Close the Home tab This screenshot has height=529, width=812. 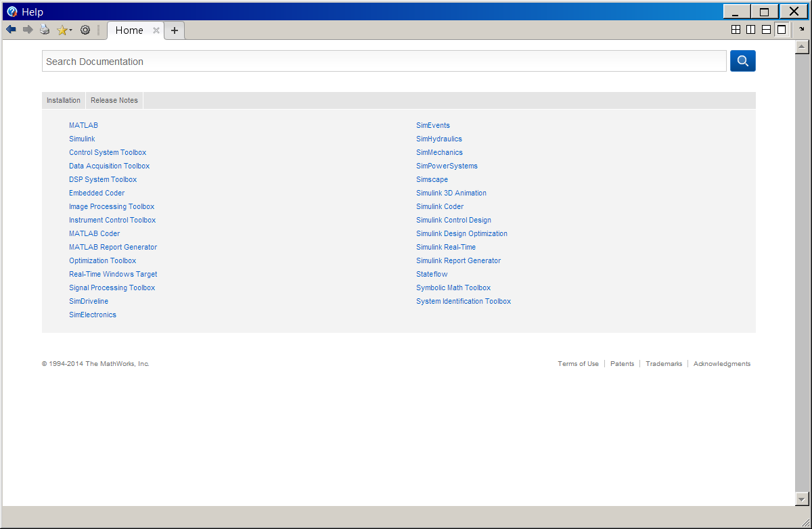click(156, 30)
